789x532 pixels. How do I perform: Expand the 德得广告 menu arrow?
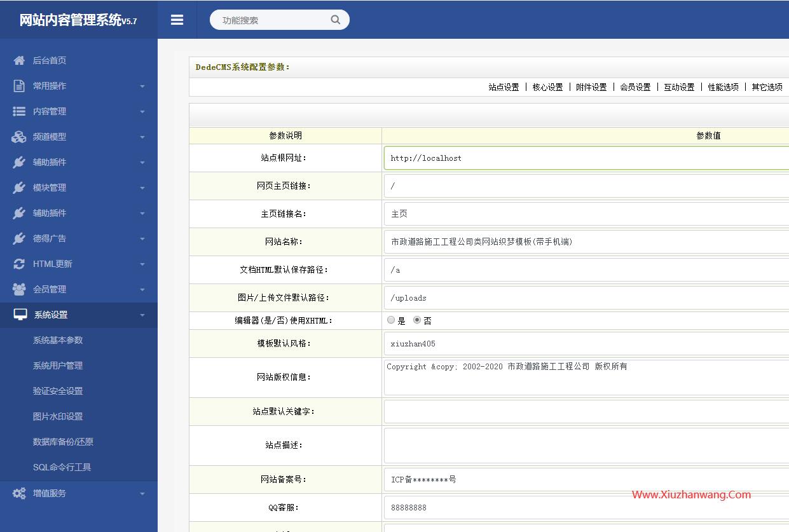click(142, 239)
